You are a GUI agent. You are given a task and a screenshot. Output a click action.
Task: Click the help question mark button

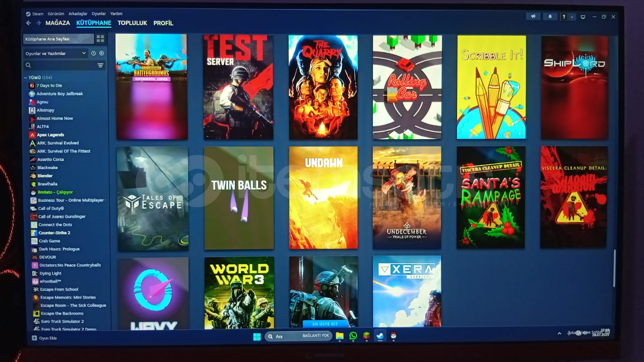coord(564,17)
